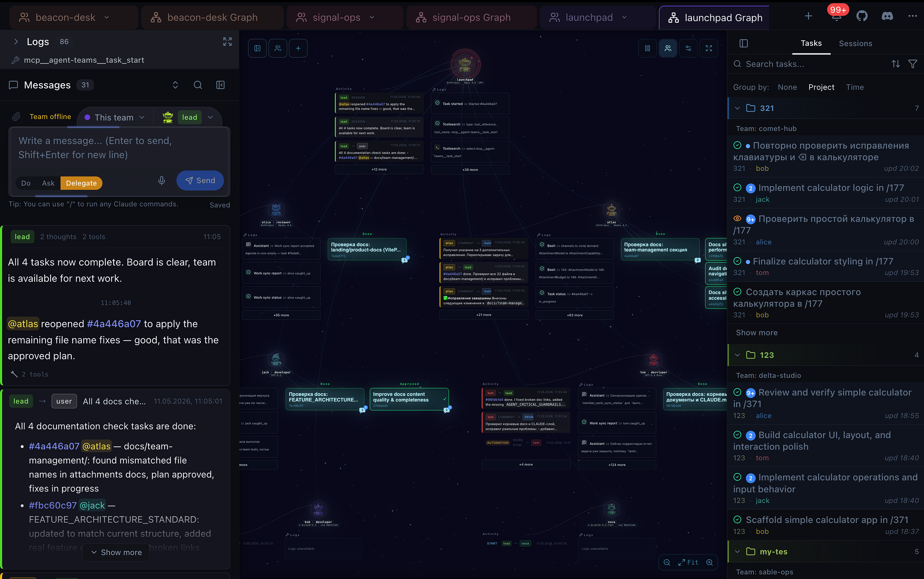Image resolution: width=924 pixels, height=579 pixels.
Task: Group tasks by None
Action: pos(787,87)
